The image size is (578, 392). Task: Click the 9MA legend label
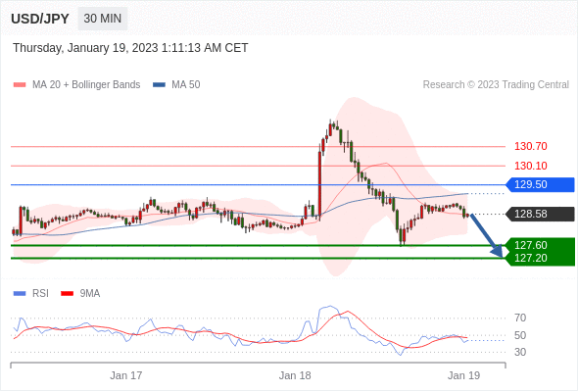click(90, 294)
